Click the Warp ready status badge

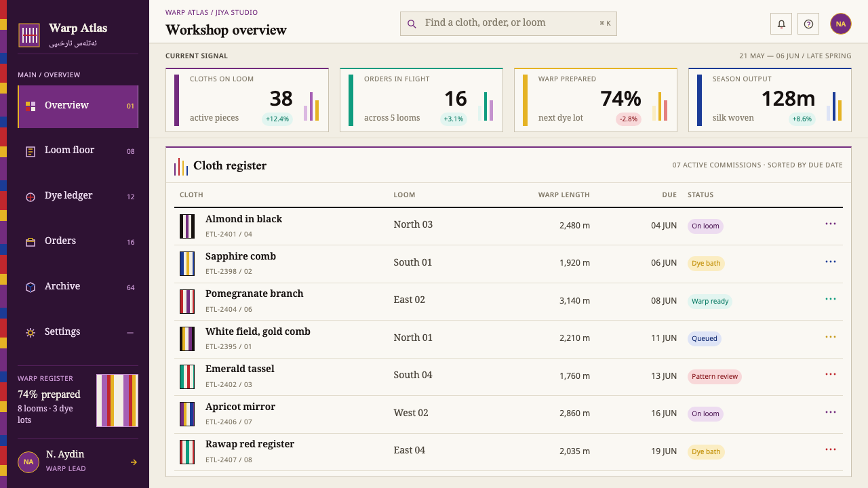coord(710,302)
